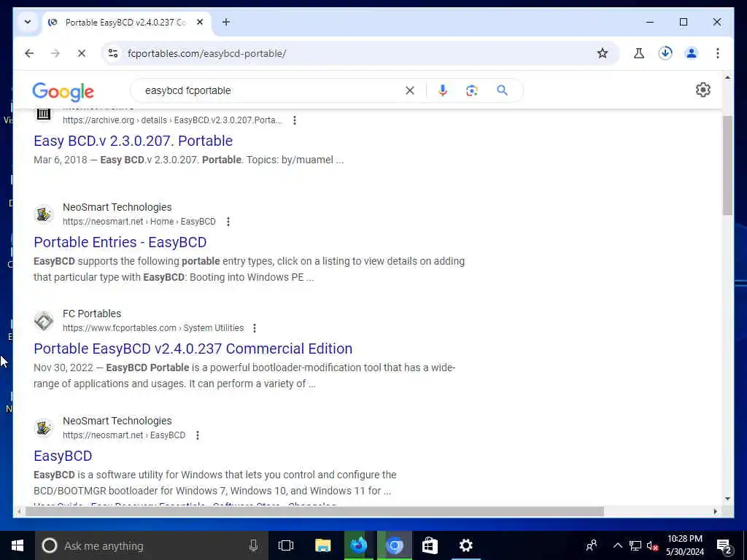Click the address bar URL

coord(206,53)
